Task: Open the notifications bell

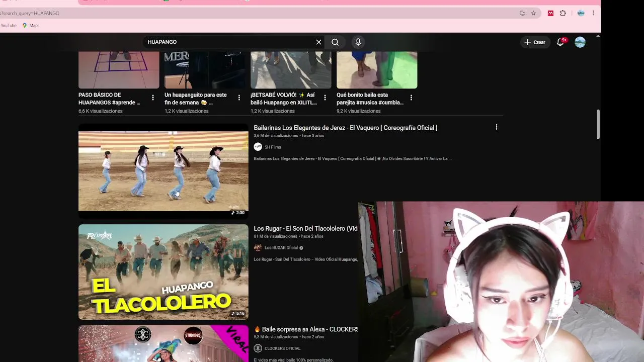Action: (560, 42)
